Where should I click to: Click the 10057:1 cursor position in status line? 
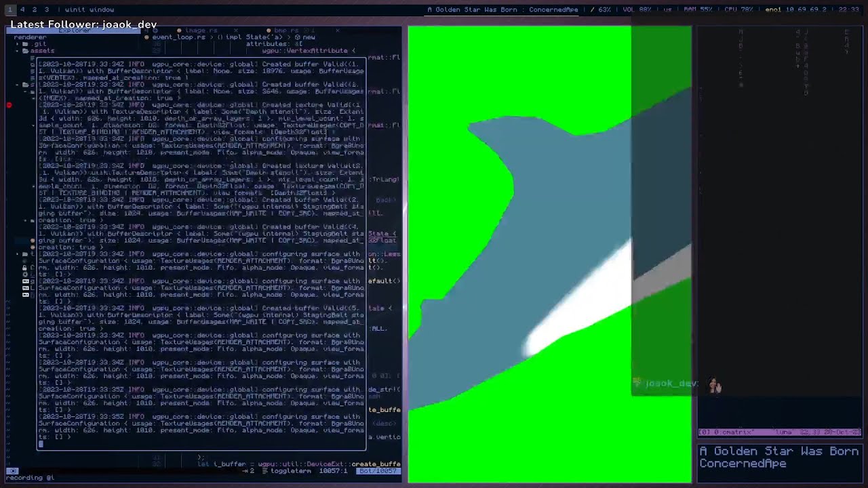pos(334,471)
